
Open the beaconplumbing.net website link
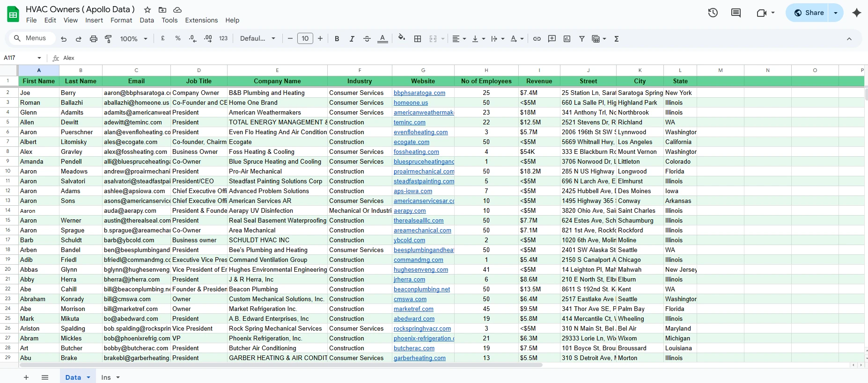[422, 289]
